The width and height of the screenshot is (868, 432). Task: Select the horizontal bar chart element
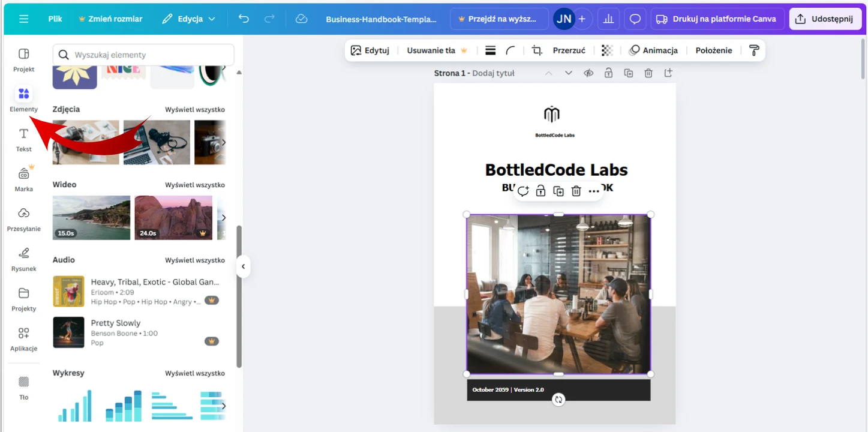[x=172, y=406]
